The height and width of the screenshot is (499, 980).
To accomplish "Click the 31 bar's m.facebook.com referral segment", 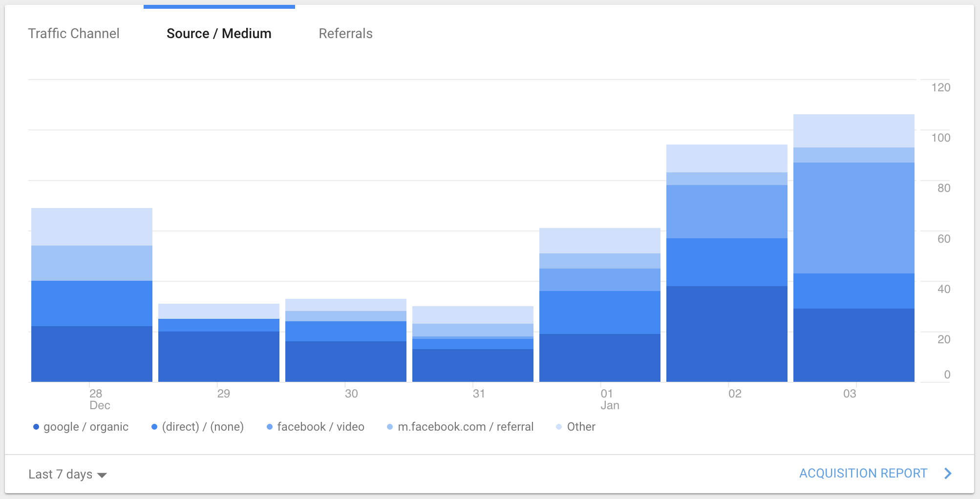I will (x=473, y=330).
